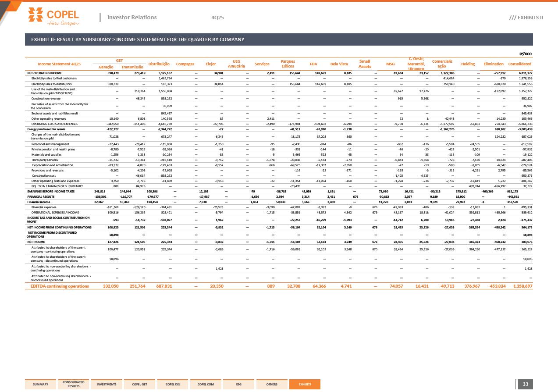This screenshot has width=558, height=392.
Task: Go to Consolidated Results tab
Action: pyautogui.click(x=73, y=384)
